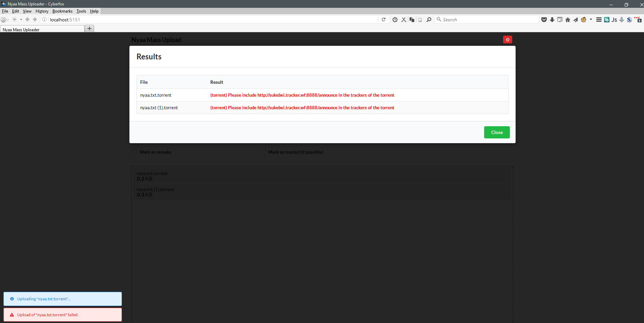Click the grey down-arrow extension icon
The height and width of the screenshot is (323, 644).
[622, 20]
